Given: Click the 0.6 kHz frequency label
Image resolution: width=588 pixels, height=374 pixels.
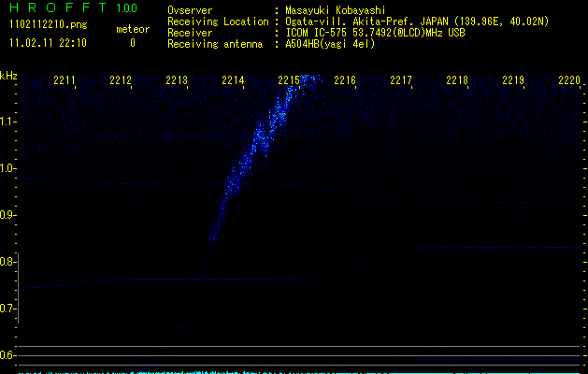Looking at the screenshot, I should (7, 355).
